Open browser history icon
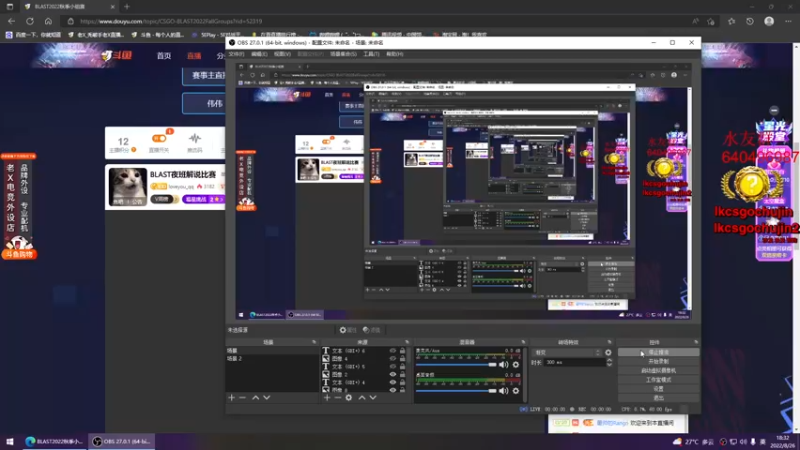Screen dimensions: 800x450 (749, 21)
